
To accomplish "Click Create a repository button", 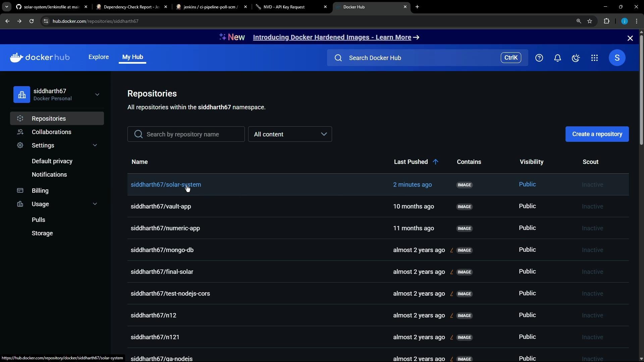I will point(597,134).
